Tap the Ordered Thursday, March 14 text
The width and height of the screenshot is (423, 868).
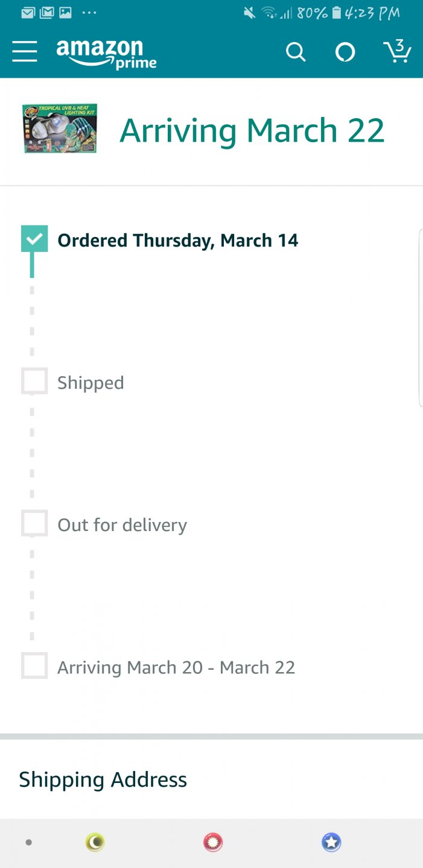point(178,241)
